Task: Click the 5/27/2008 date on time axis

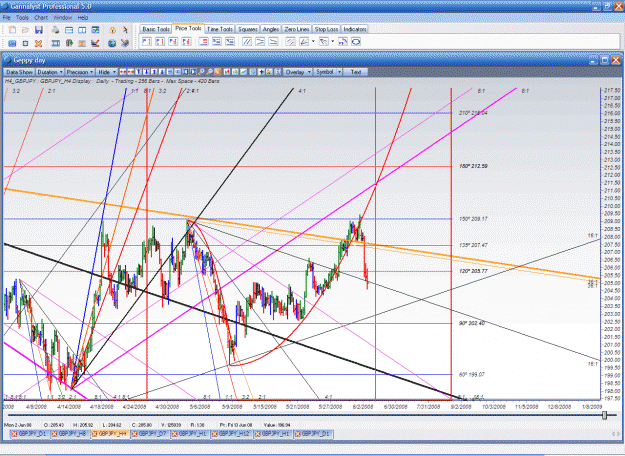Action: (x=330, y=407)
